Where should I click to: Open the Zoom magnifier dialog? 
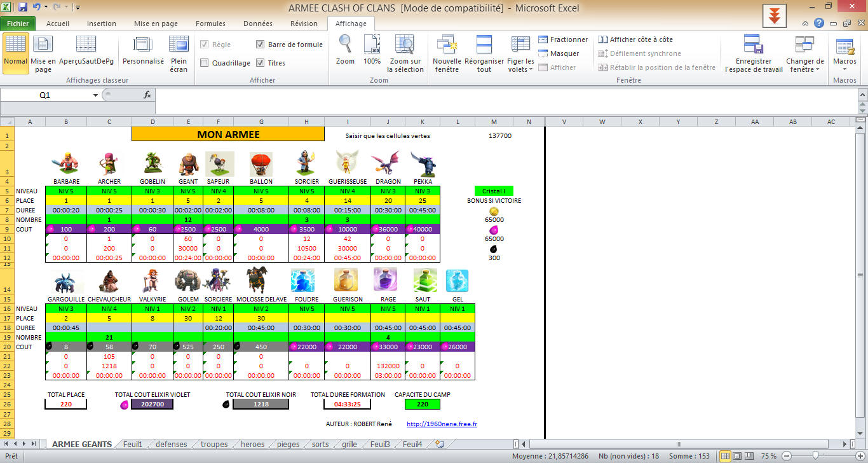pyautogui.click(x=345, y=51)
